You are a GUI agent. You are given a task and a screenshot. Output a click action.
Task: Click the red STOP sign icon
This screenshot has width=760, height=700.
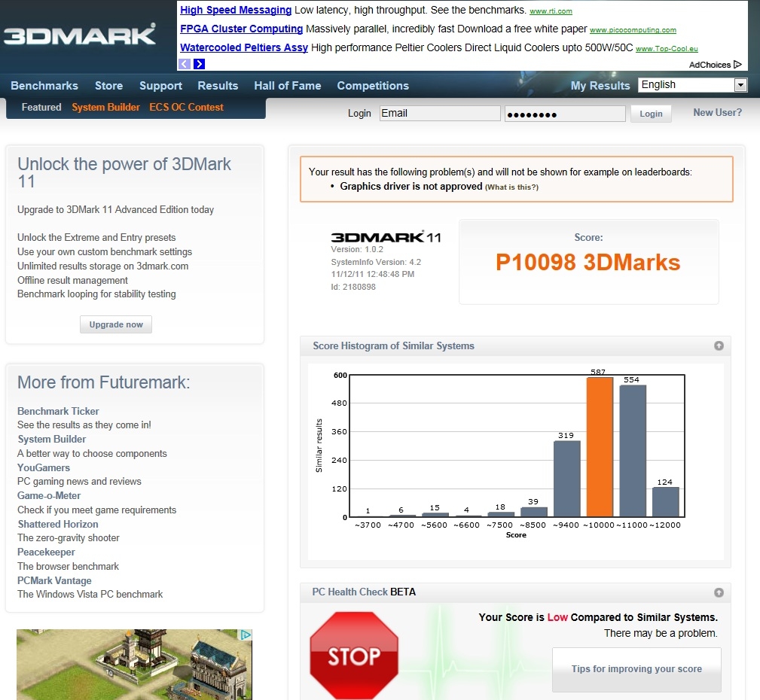pos(354,655)
